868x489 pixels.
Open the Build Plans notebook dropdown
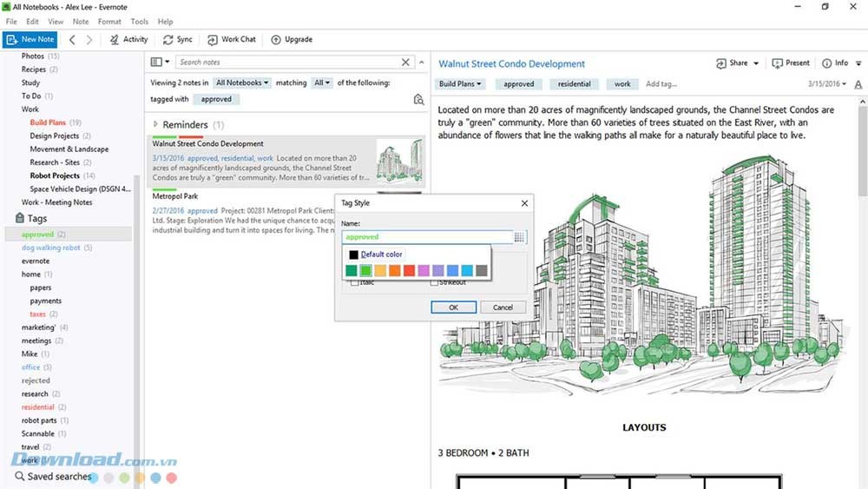point(461,84)
